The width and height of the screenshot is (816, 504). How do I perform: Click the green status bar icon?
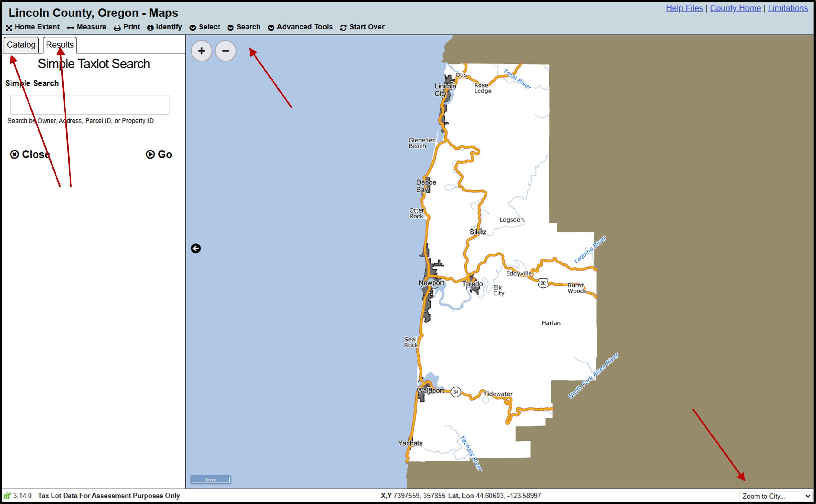7,496
